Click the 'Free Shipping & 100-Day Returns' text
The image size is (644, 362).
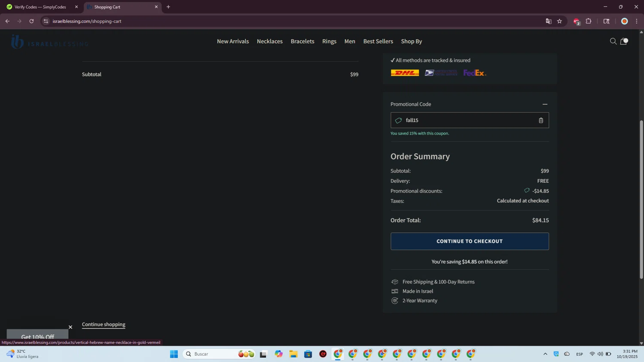click(438, 282)
